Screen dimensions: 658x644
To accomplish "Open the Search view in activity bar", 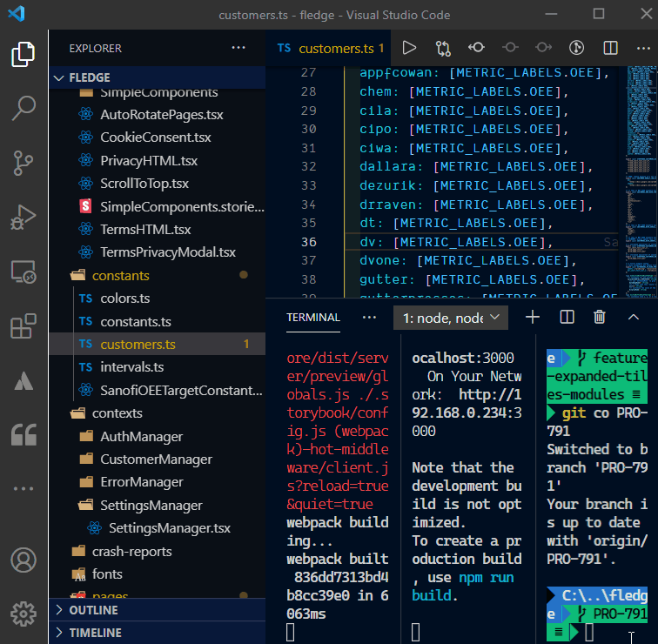I will (x=23, y=108).
